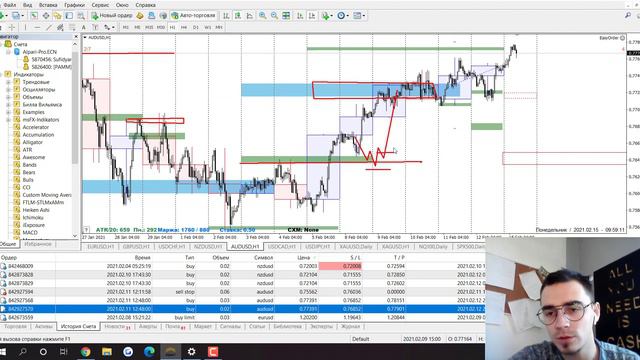Zoom in on the chart
640x360 pixels.
(x=262, y=16)
